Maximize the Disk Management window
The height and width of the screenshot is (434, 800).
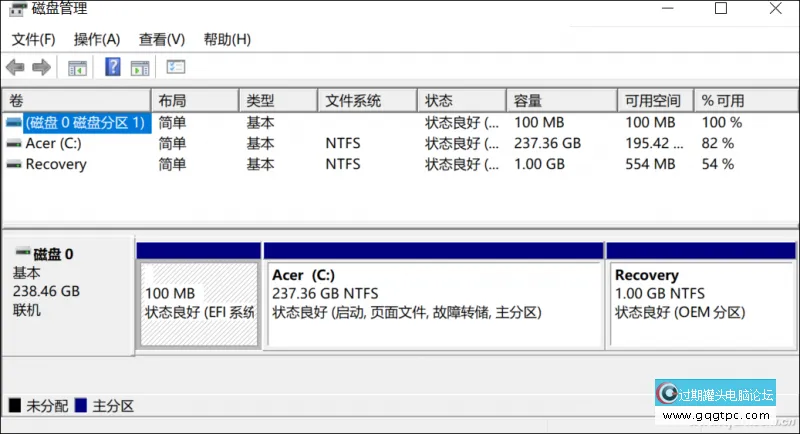tap(721, 8)
